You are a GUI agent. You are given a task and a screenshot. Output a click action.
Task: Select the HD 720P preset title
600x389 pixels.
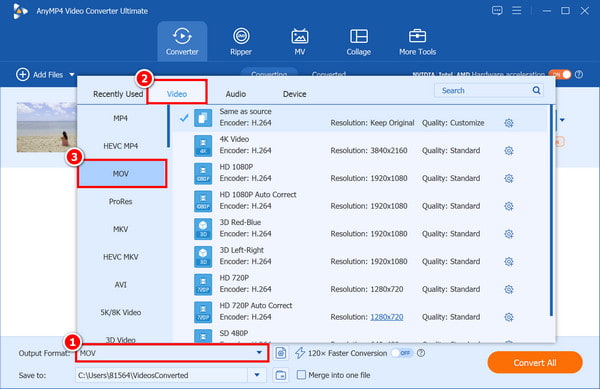[234, 278]
